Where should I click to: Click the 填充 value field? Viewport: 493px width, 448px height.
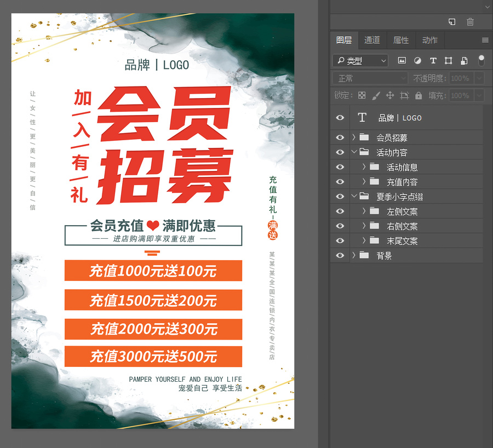pyautogui.click(x=461, y=95)
